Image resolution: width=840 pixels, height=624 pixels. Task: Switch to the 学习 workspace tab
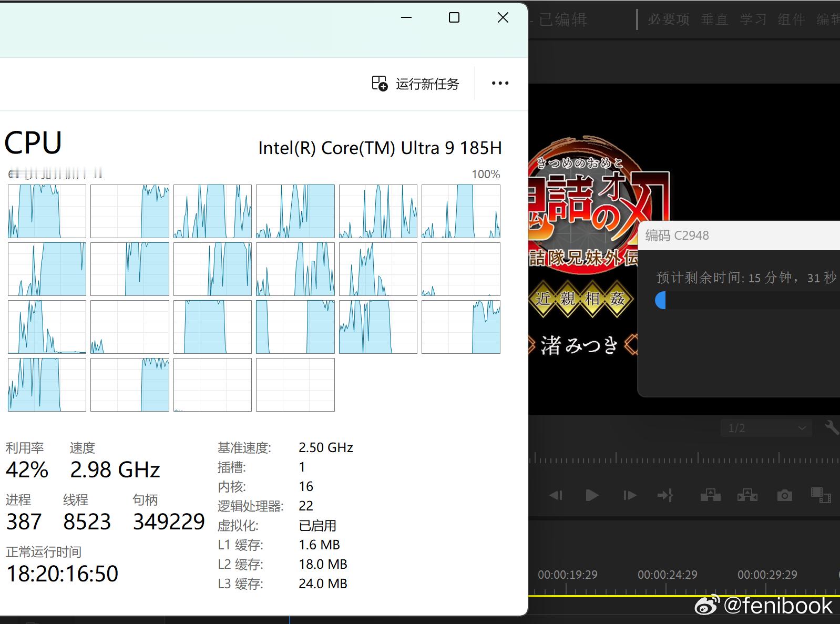click(753, 19)
